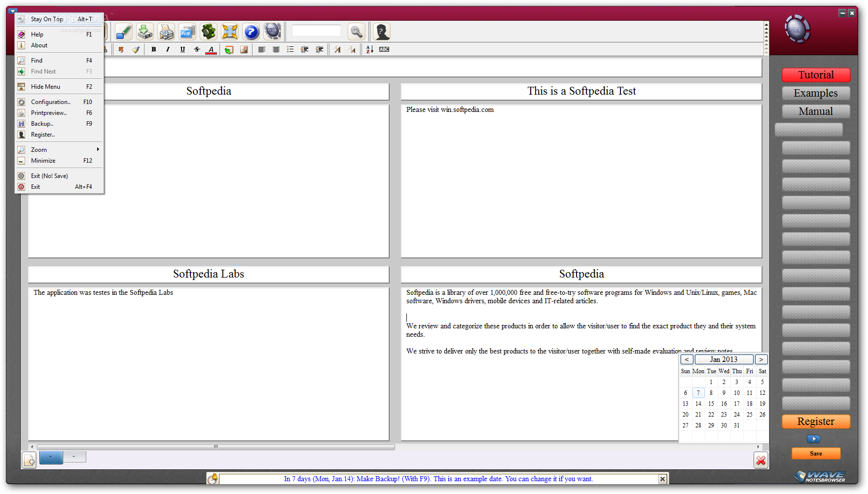Open Configuration.. menu entry

(x=60, y=102)
